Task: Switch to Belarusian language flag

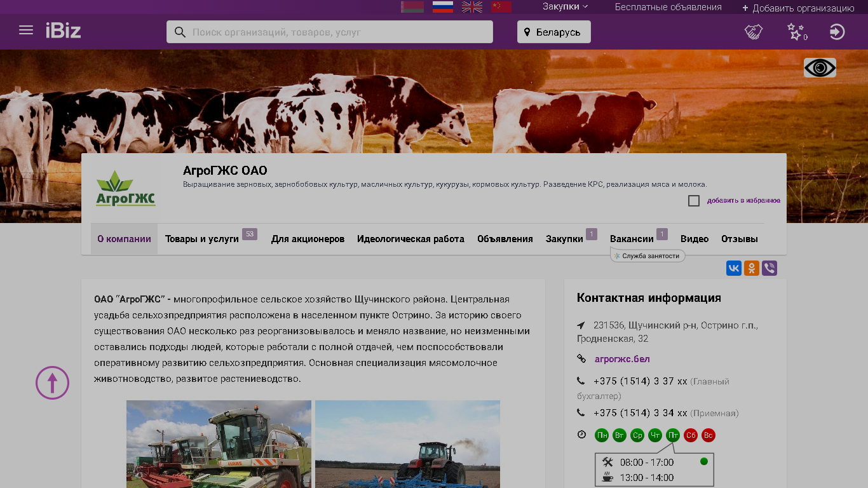Action: [412, 7]
